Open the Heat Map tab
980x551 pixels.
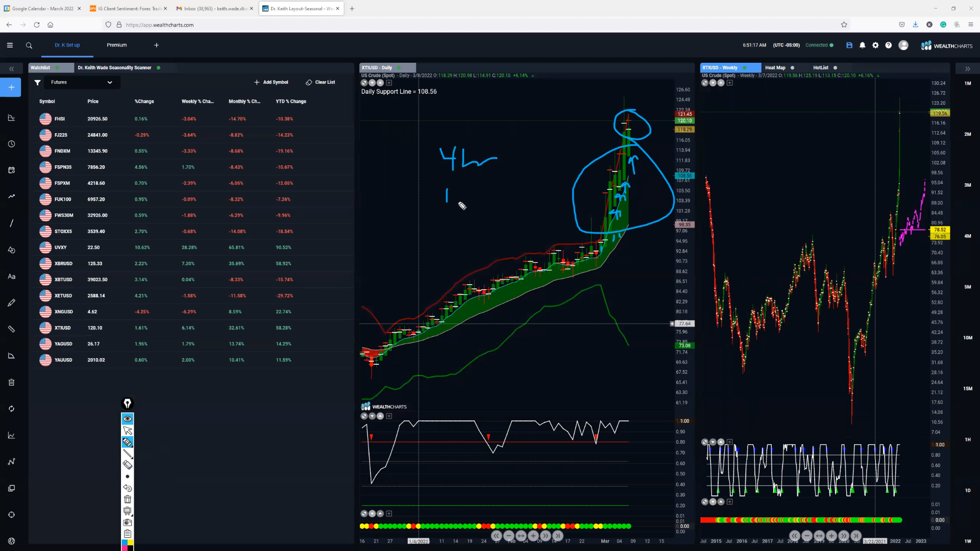coord(775,68)
